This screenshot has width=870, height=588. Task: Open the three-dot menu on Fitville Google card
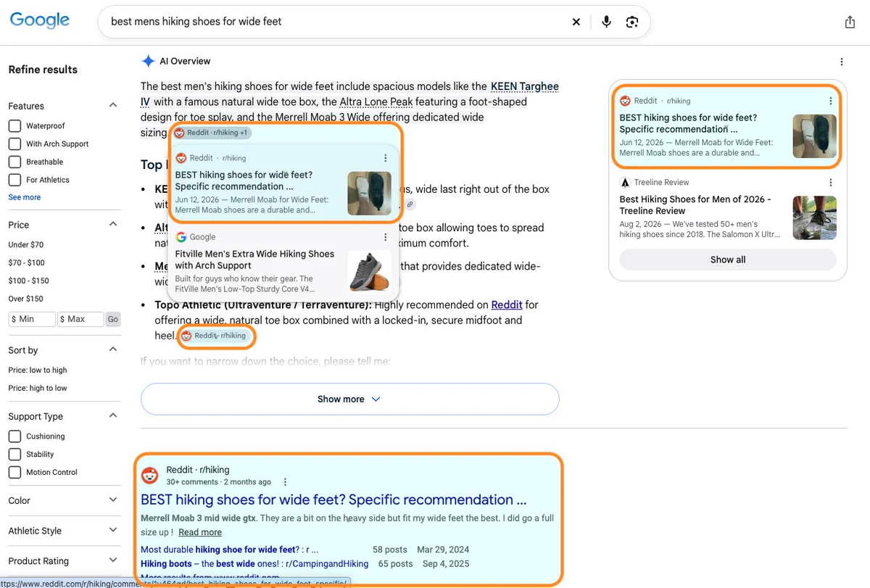[x=385, y=237]
